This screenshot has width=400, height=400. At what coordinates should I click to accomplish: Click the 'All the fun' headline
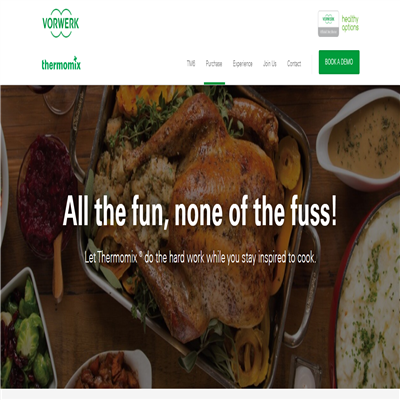click(x=200, y=211)
